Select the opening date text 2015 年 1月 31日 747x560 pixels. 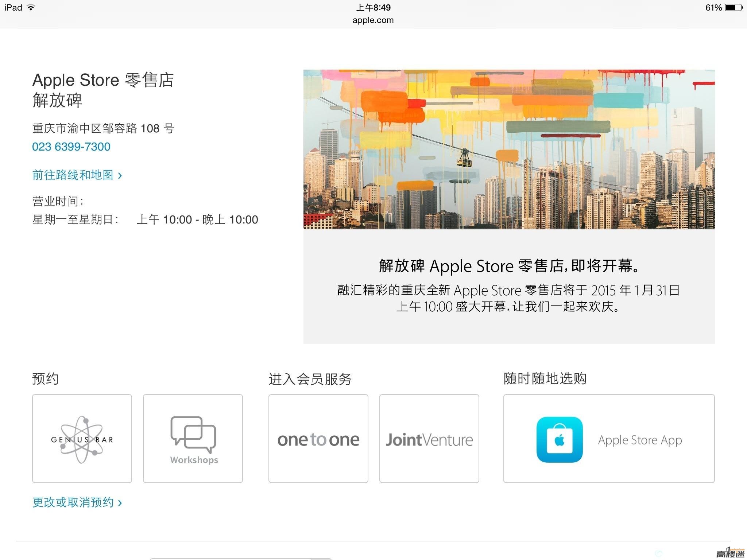click(635, 290)
